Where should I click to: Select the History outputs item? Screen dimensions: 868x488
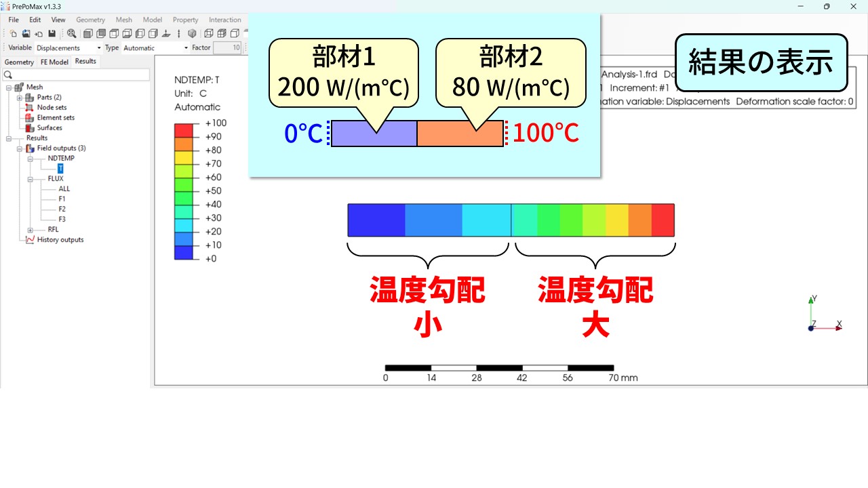pyautogui.click(x=60, y=239)
